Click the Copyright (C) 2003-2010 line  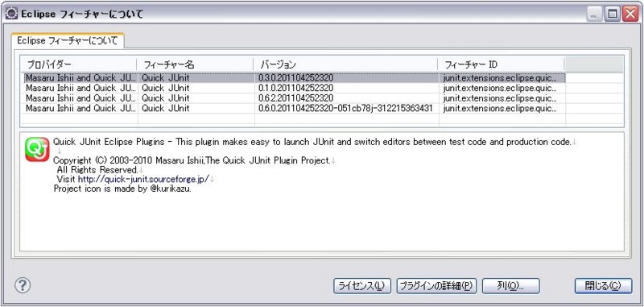pos(192,160)
